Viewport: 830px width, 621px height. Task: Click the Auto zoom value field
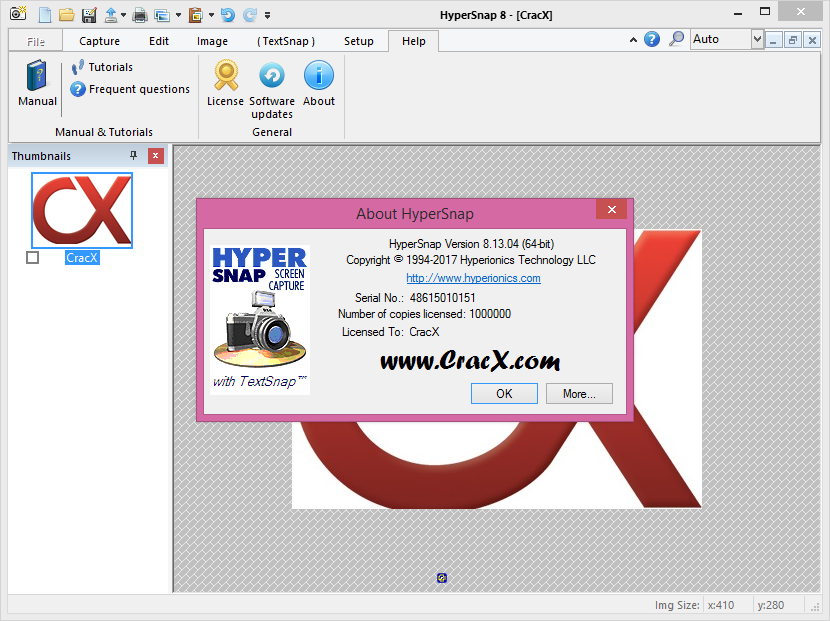point(721,39)
